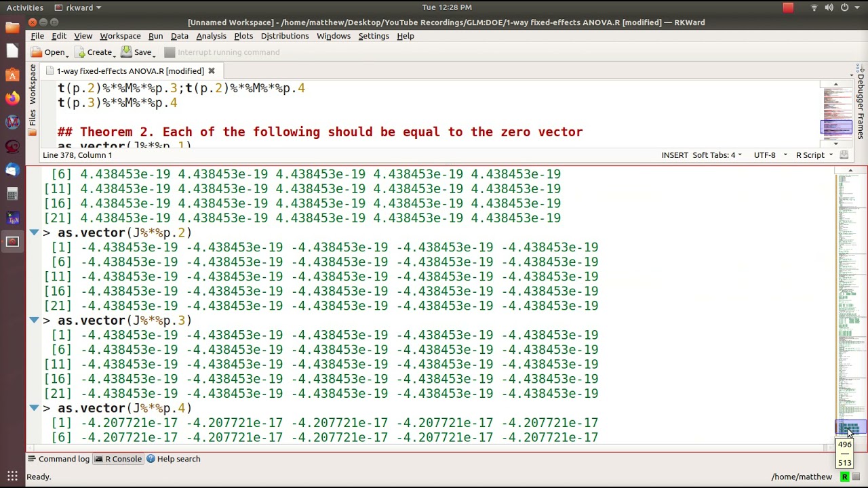
Task: Open the Help menu
Action: tap(406, 36)
